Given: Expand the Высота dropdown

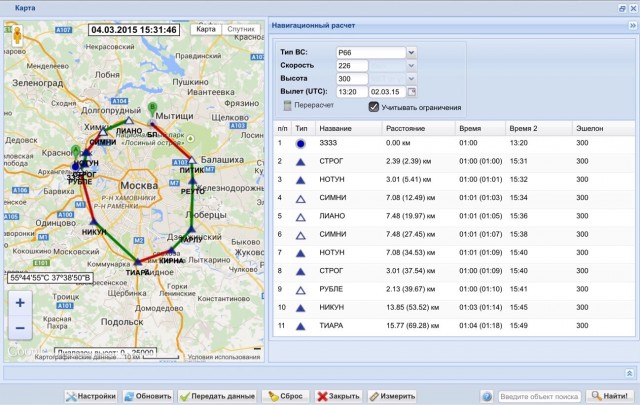Looking at the screenshot, I should point(411,78).
